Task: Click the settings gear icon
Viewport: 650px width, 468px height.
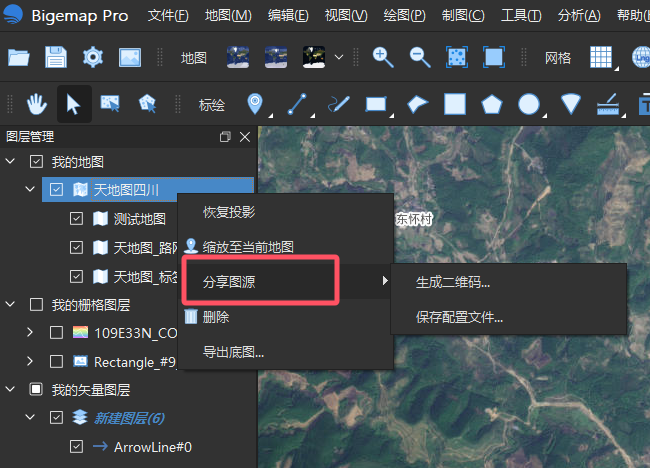Action: pos(93,57)
